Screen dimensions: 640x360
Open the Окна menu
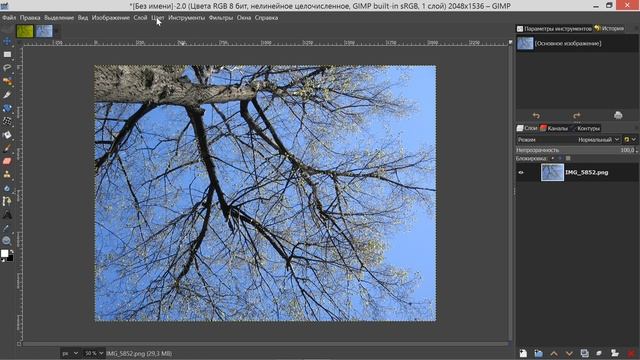coord(244,18)
